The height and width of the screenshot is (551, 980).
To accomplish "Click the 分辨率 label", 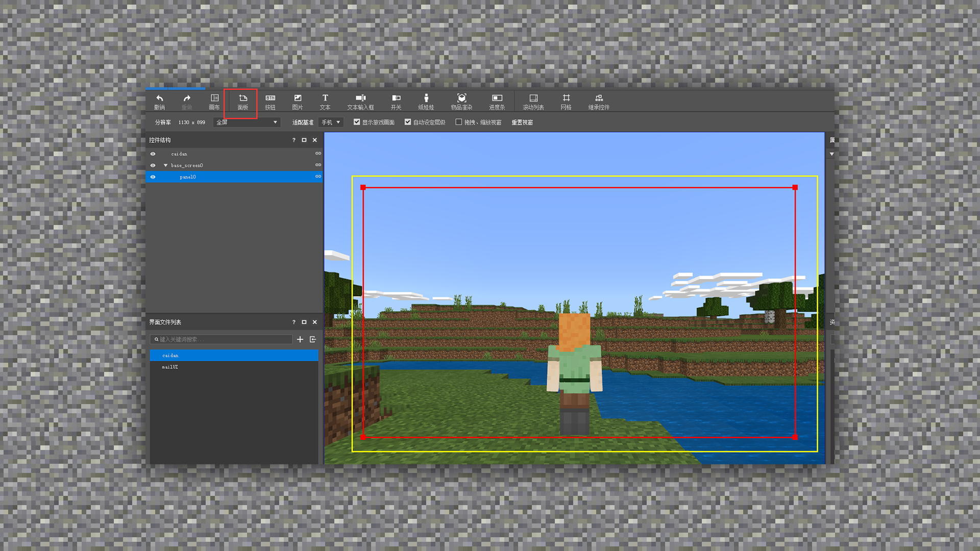I will [x=163, y=122].
